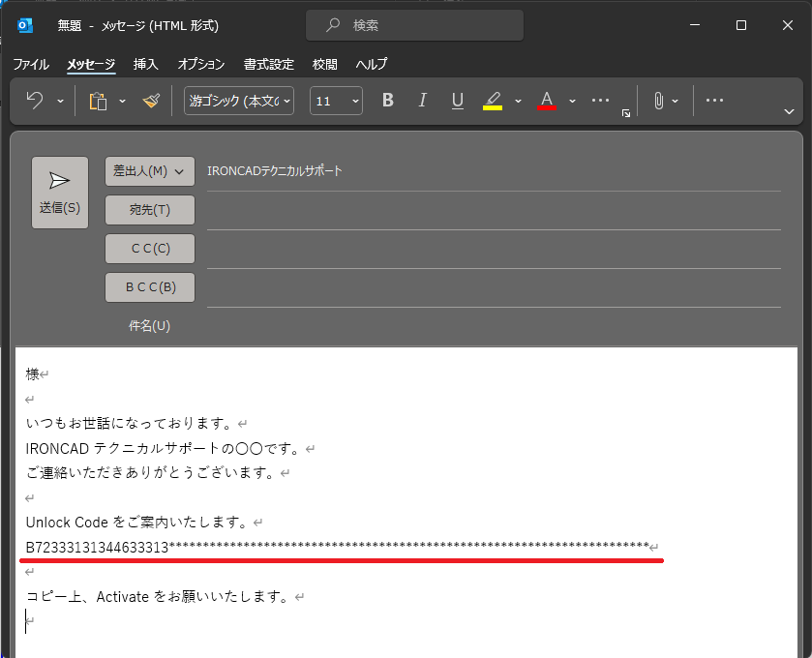Screen dimensions: 812x658
Task: Toggle Italic formatting
Action: tap(423, 100)
